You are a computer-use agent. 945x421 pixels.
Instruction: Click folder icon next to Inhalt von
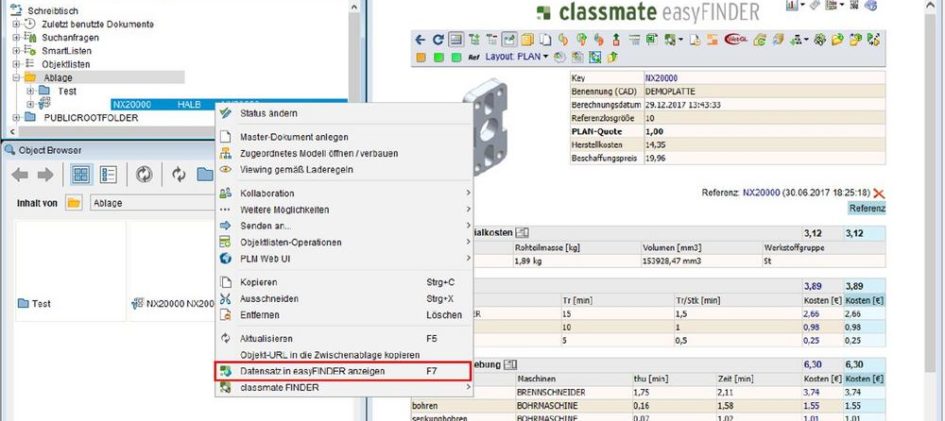point(74,203)
